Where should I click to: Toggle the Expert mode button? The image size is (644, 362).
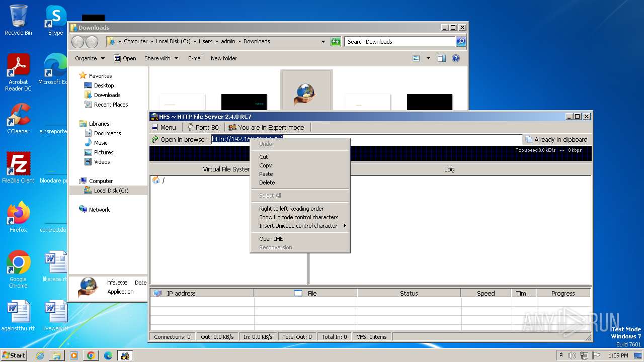click(x=266, y=127)
